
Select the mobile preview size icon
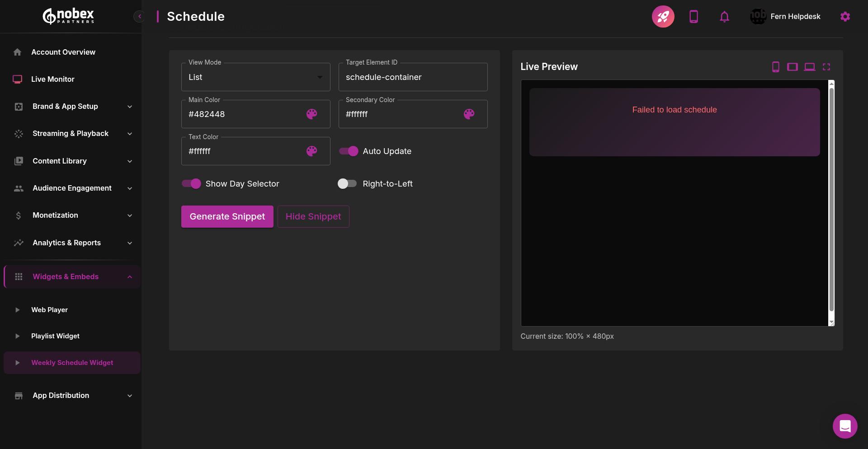tap(776, 66)
